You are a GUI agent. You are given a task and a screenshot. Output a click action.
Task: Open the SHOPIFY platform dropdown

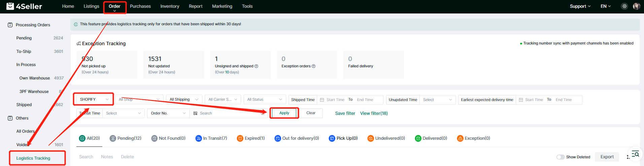click(x=94, y=99)
